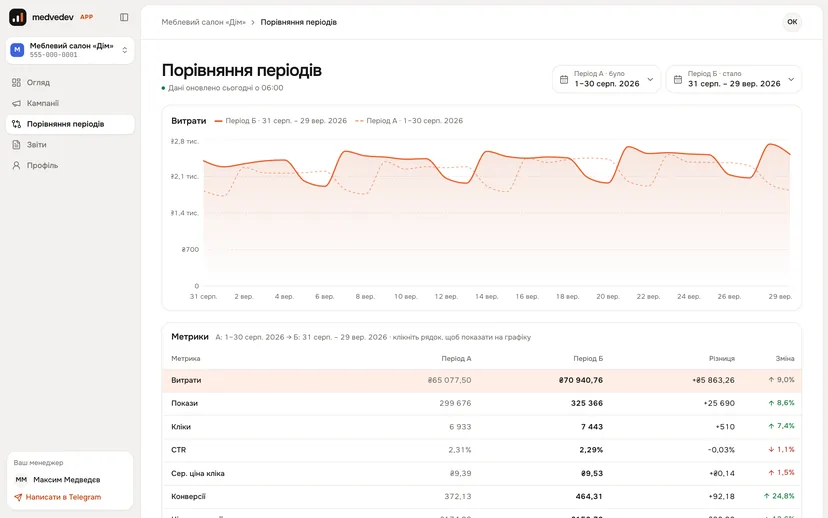Click the green data-updated status dot

point(164,88)
